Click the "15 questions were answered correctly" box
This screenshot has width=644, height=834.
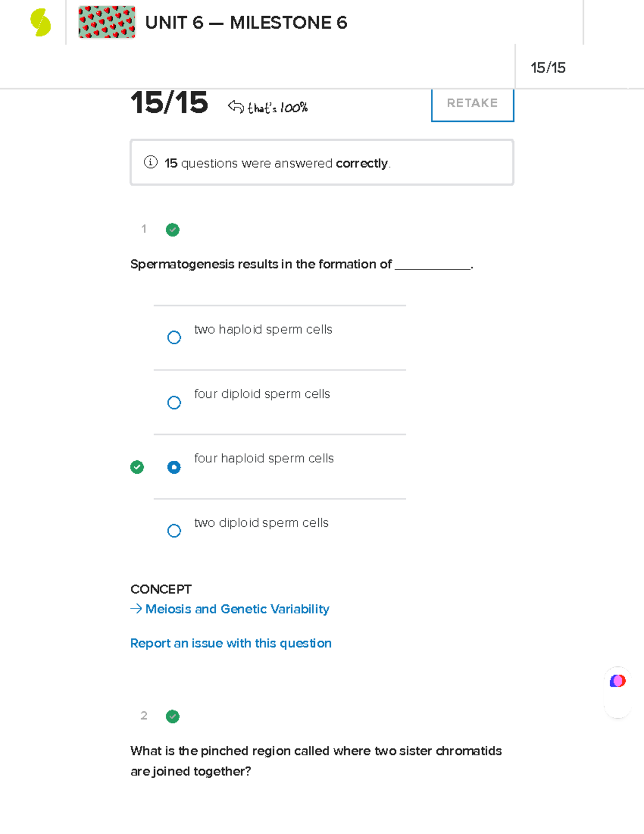322,163
